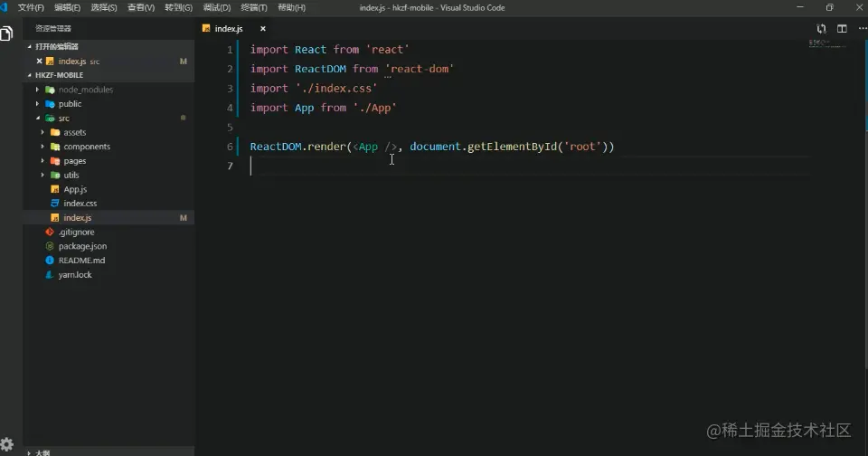Expand the components folder arrow
The width and height of the screenshot is (868, 456).
click(x=42, y=147)
